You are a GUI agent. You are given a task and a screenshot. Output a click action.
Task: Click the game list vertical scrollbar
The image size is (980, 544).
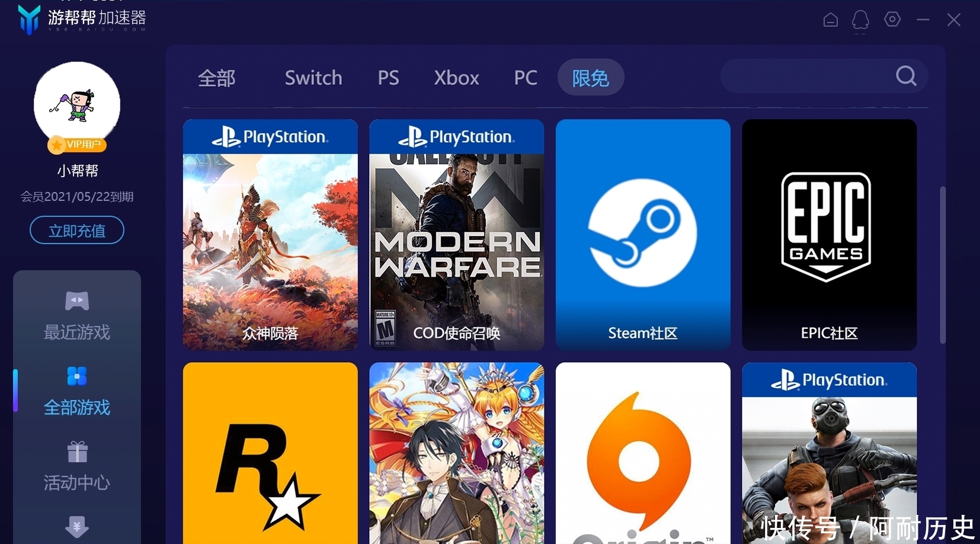943,265
